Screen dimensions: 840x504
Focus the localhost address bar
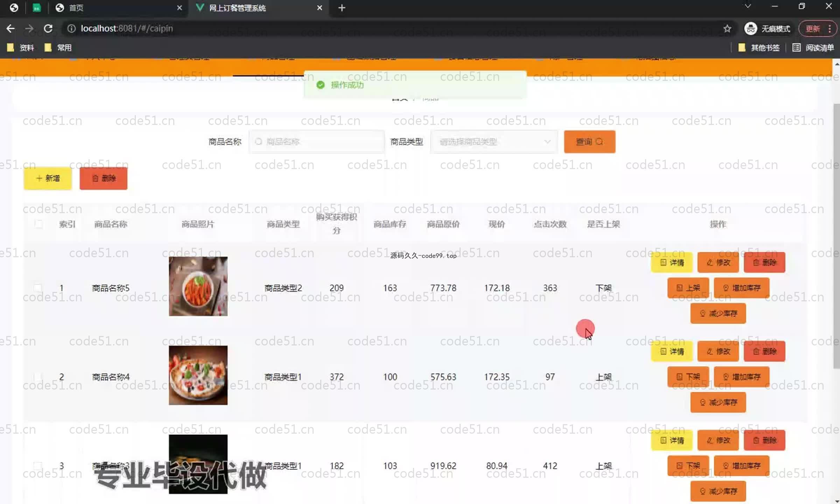(x=392, y=28)
